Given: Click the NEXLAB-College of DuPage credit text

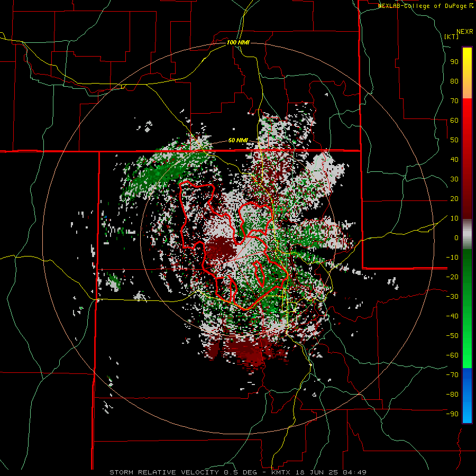Looking at the screenshot, I should click(x=426, y=6).
